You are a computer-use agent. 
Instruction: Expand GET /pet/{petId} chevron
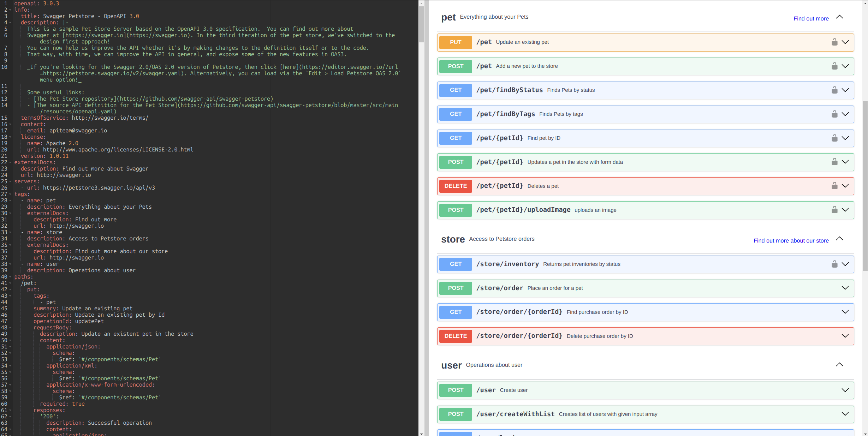[x=845, y=138]
